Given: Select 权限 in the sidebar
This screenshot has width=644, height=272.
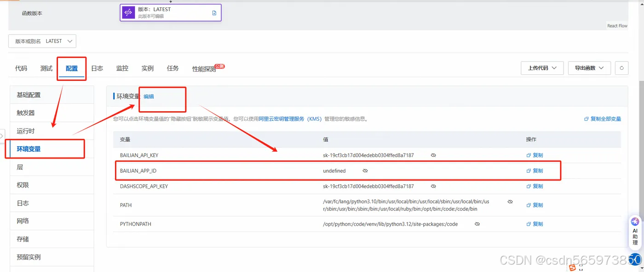Looking at the screenshot, I should pos(52,185).
